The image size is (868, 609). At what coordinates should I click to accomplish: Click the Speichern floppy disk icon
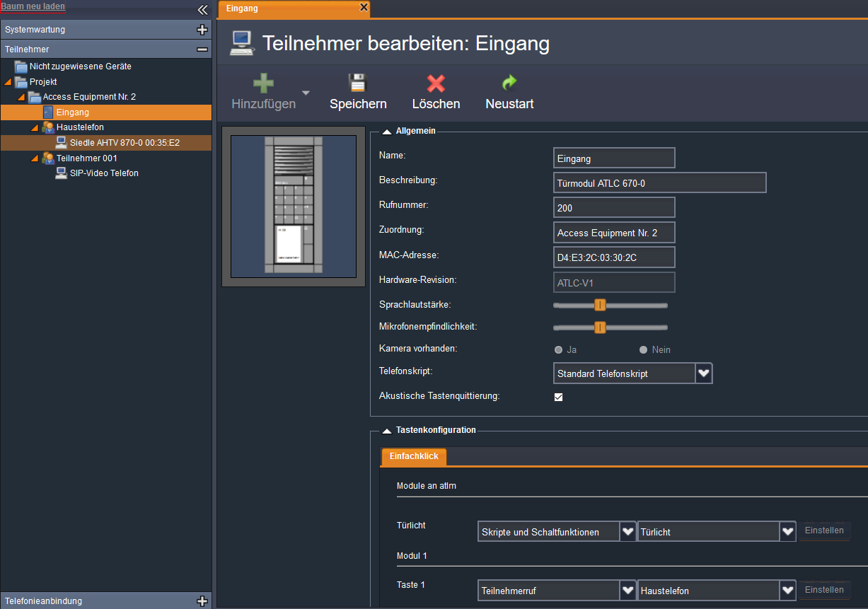(358, 83)
